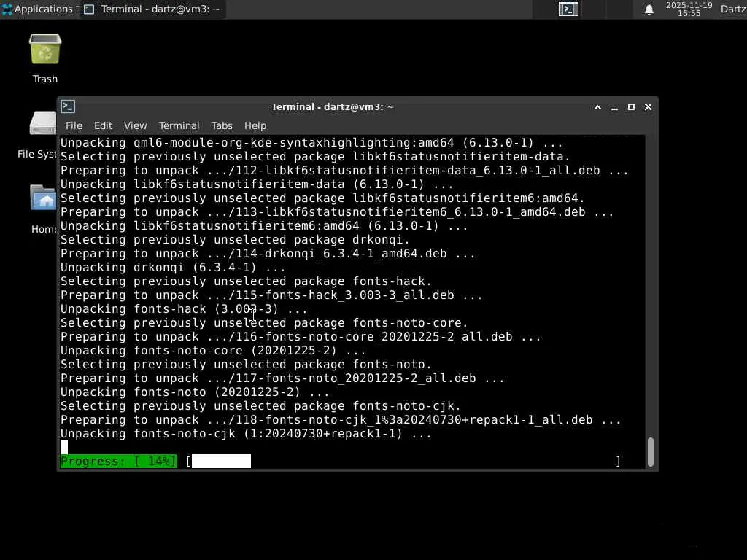Click the date and time clock
747x560 pixels.
tap(689, 9)
